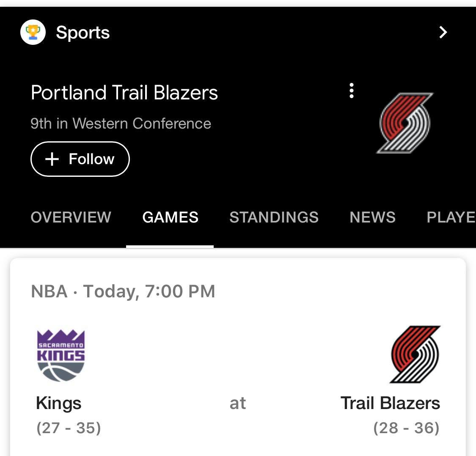This screenshot has height=456, width=476.
Task: Click the Sports header label
Action: pos(83,32)
